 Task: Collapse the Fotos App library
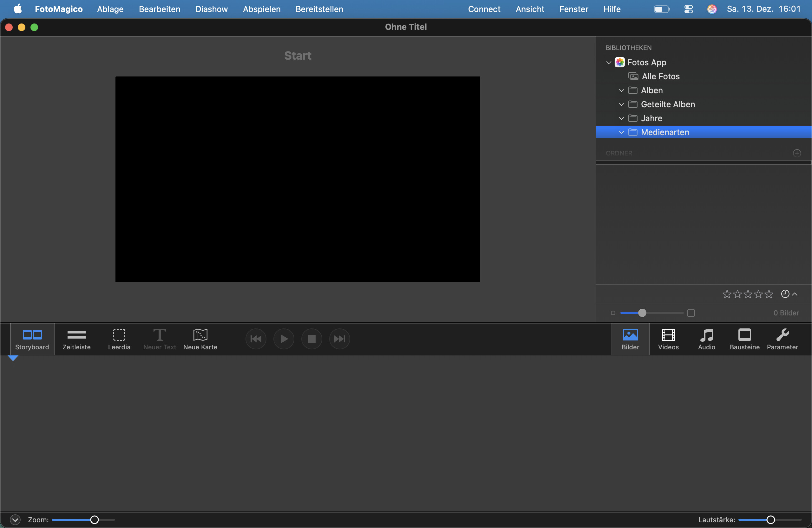(x=609, y=63)
